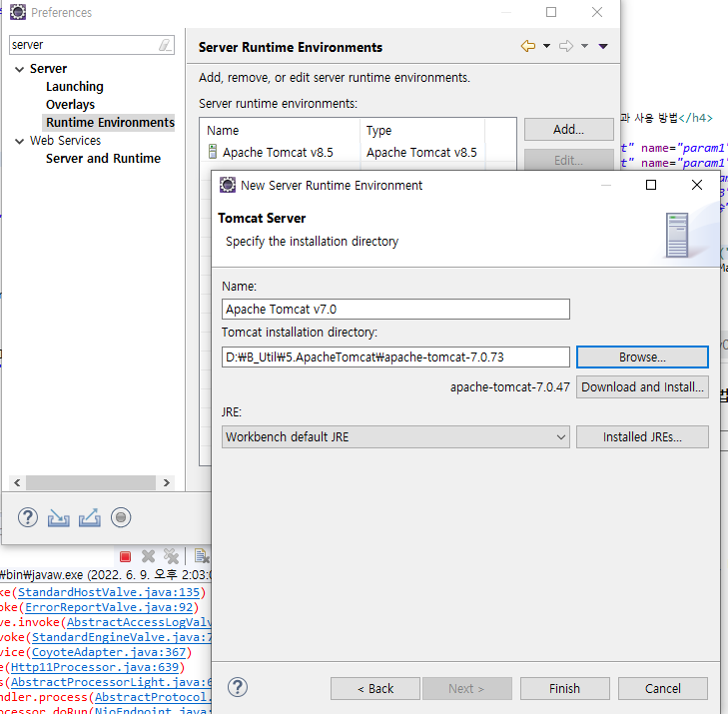Open CoyoteAdapter.java:367 stack trace link
Screen dimensions: 728x714
[109, 652]
